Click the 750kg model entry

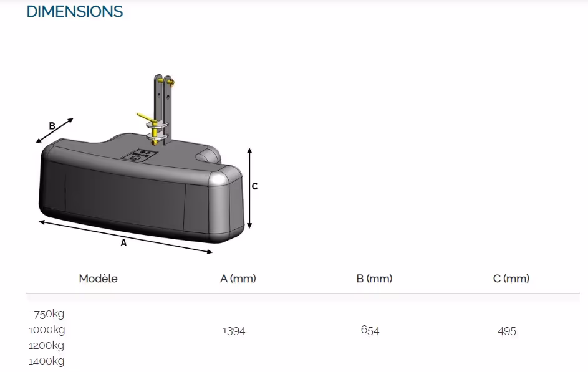point(49,314)
